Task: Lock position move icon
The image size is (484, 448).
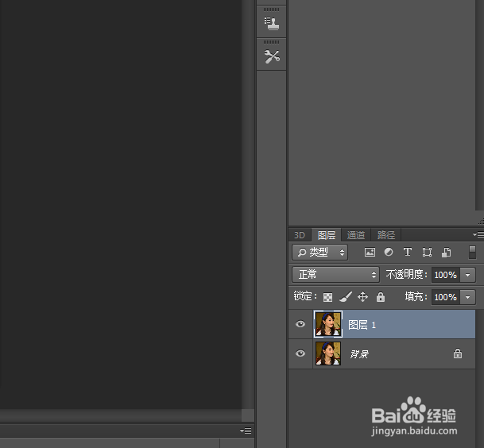Action: [x=362, y=297]
